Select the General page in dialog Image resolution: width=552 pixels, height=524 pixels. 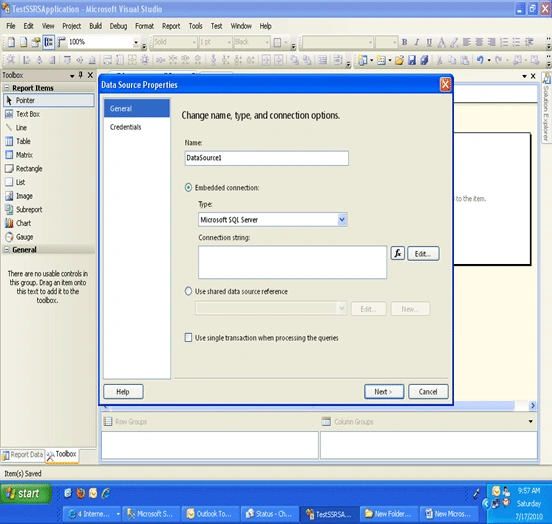pyautogui.click(x=137, y=108)
